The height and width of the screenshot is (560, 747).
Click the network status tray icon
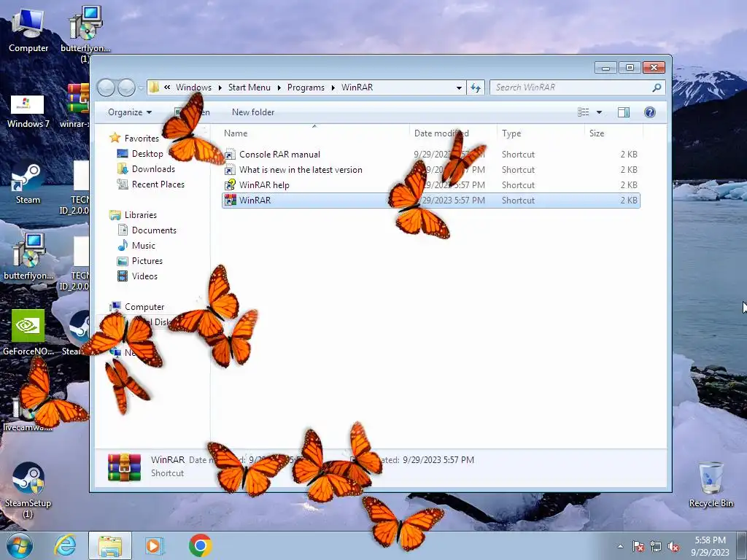[x=656, y=546]
